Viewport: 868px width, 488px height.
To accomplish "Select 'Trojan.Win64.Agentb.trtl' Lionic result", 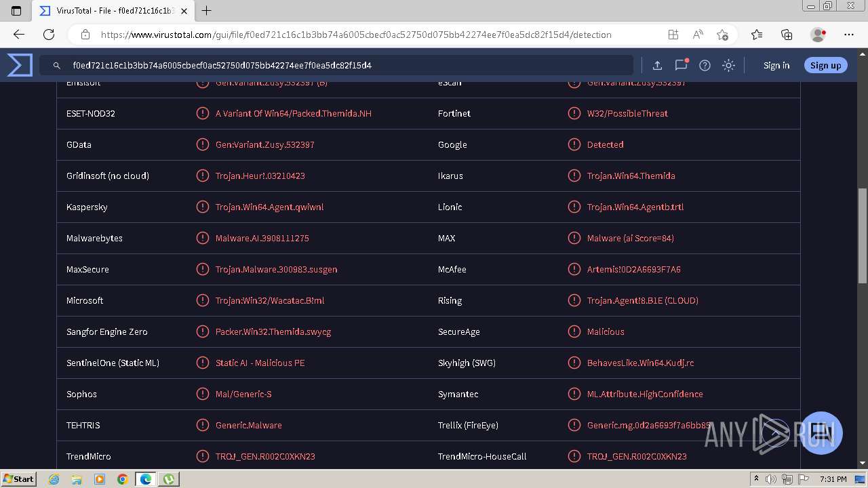I will [x=635, y=207].
